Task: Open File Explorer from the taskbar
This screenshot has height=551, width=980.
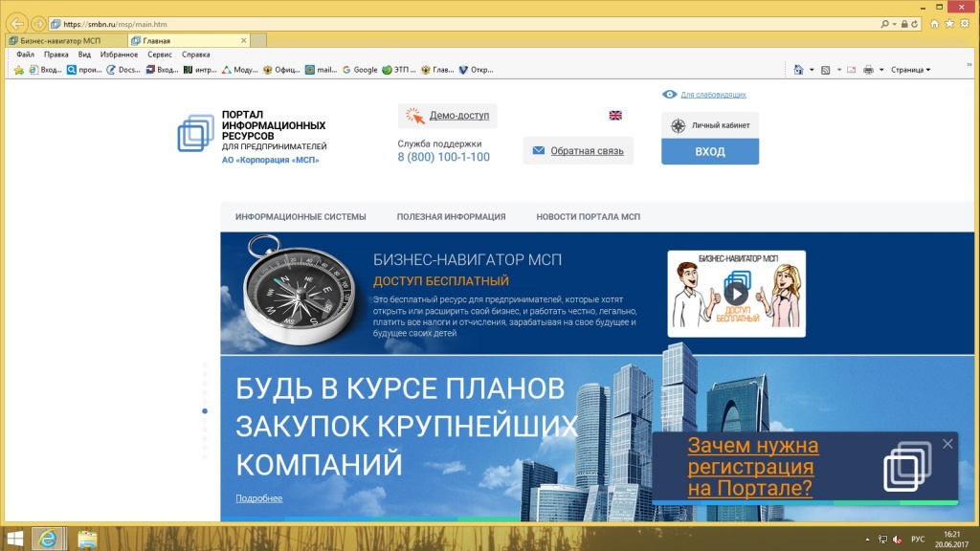Action: 87,539
